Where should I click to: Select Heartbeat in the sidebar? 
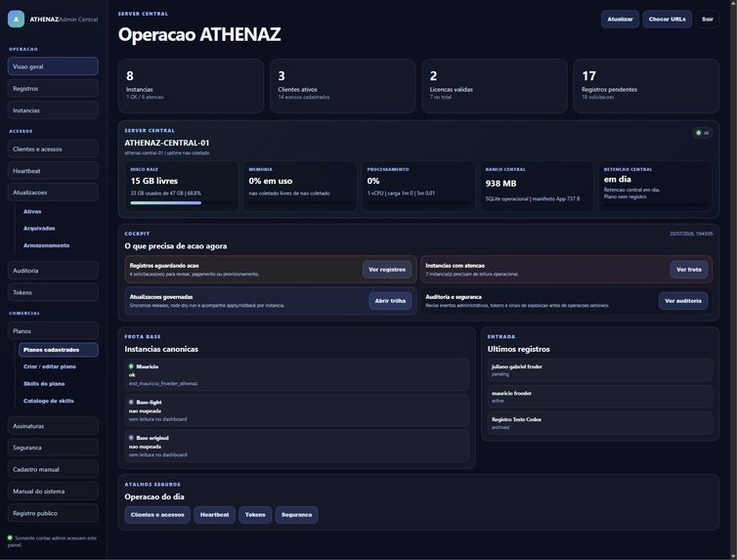tap(53, 171)
